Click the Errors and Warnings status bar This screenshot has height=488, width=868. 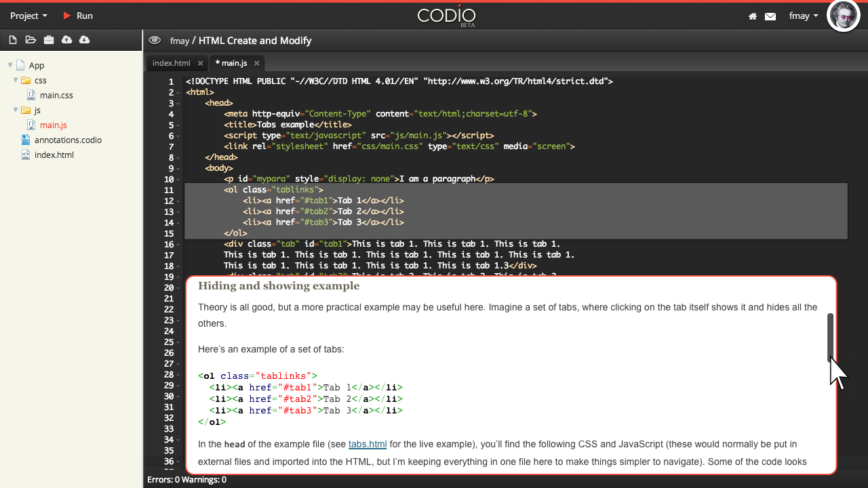[187, 479]
